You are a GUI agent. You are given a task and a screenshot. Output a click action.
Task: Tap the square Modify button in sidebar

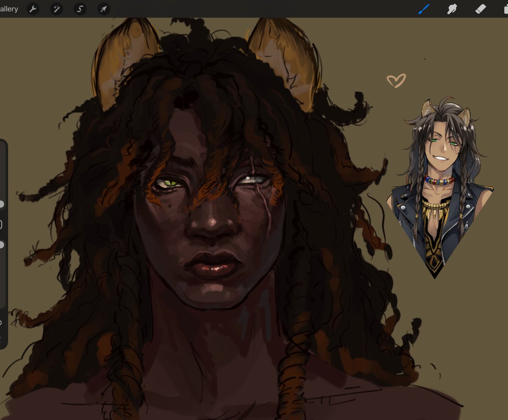coord(1,224)
